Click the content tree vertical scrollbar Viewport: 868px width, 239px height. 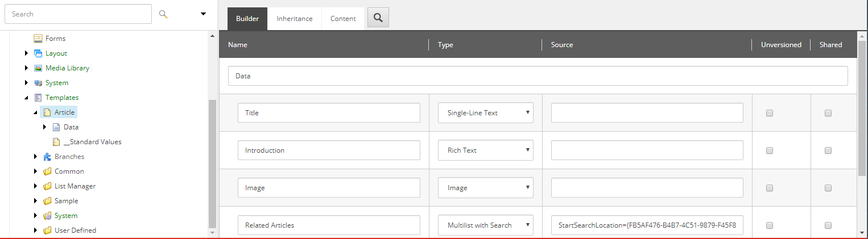[x=213, y=163]
